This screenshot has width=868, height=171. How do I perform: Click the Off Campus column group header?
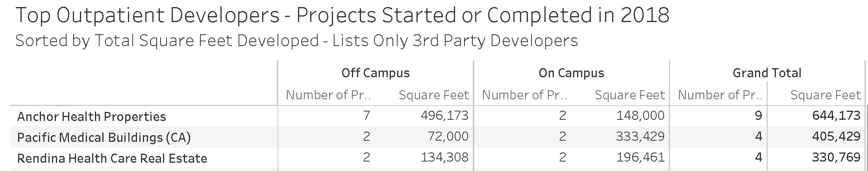[376, 73]
